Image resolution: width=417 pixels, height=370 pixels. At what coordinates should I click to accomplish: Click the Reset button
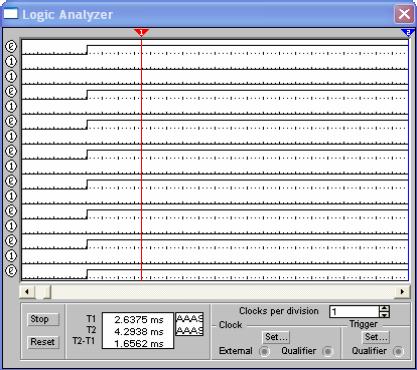tap(43, 342)
